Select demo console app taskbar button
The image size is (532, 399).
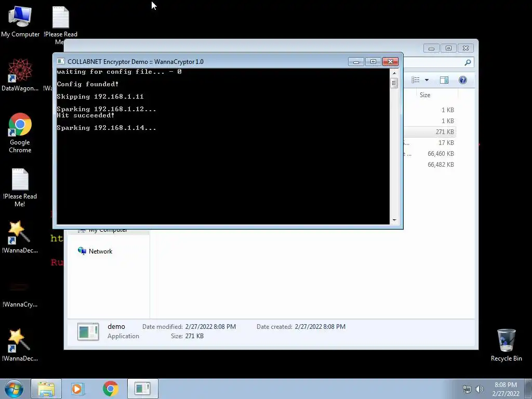tap(142, 389)
